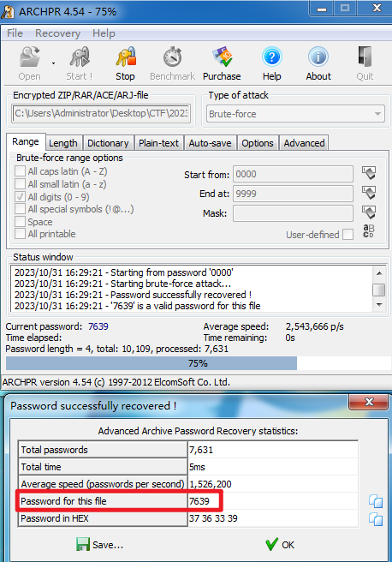The image size is (392, 562).
Task: Select the Plain-text tab
Action: tap(158, 143)
